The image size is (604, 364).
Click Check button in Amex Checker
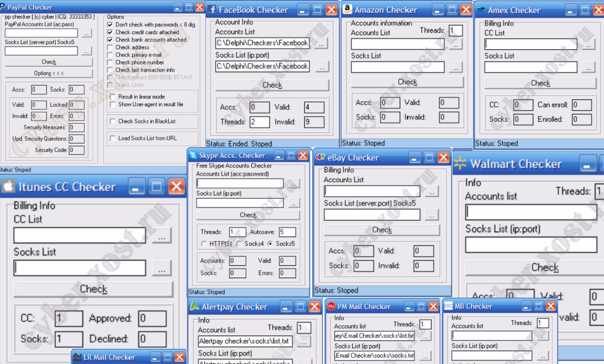click(540, 83)
